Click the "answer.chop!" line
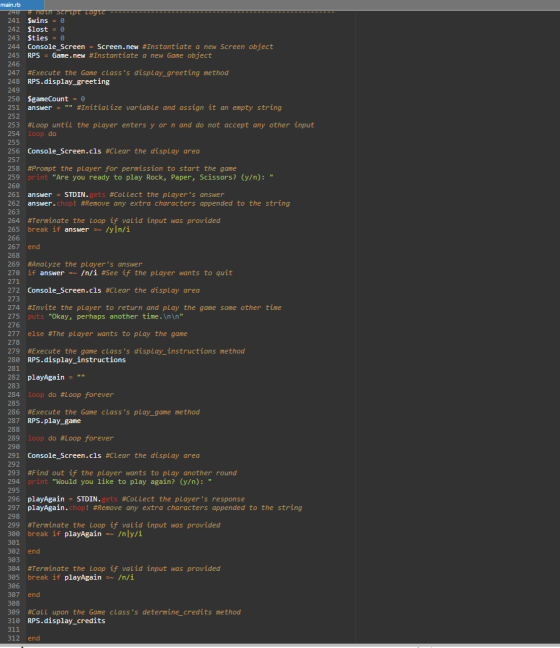560x648 pixels. [x=158, y=203]
